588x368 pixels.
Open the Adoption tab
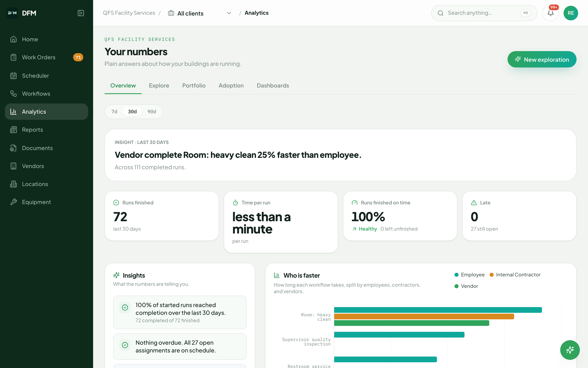pos(231,85)
